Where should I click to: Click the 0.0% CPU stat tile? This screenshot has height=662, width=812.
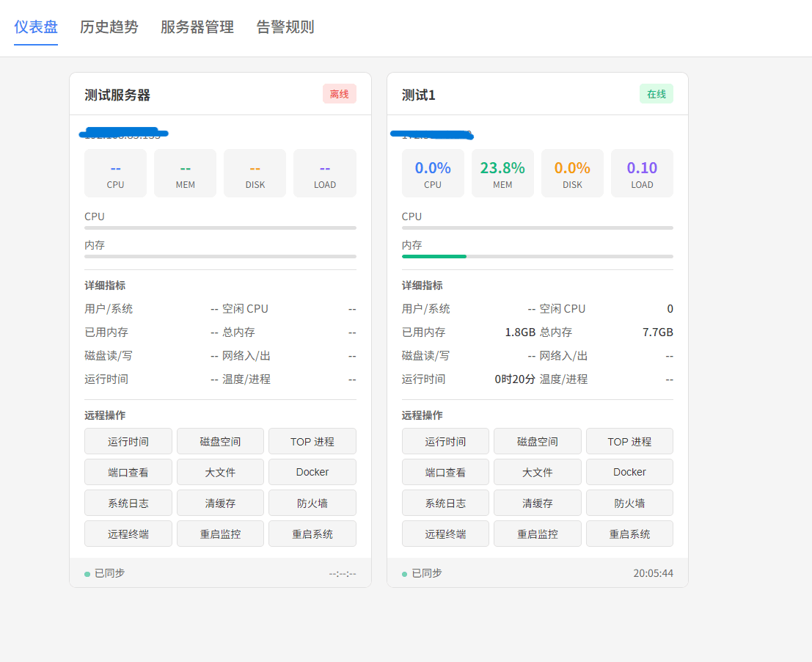(x=433, y=173)
